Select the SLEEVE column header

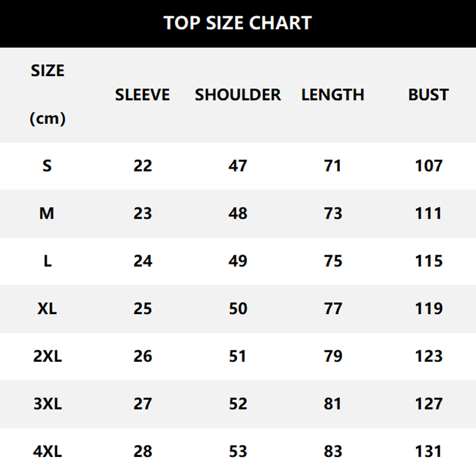(x=142, y=95)
